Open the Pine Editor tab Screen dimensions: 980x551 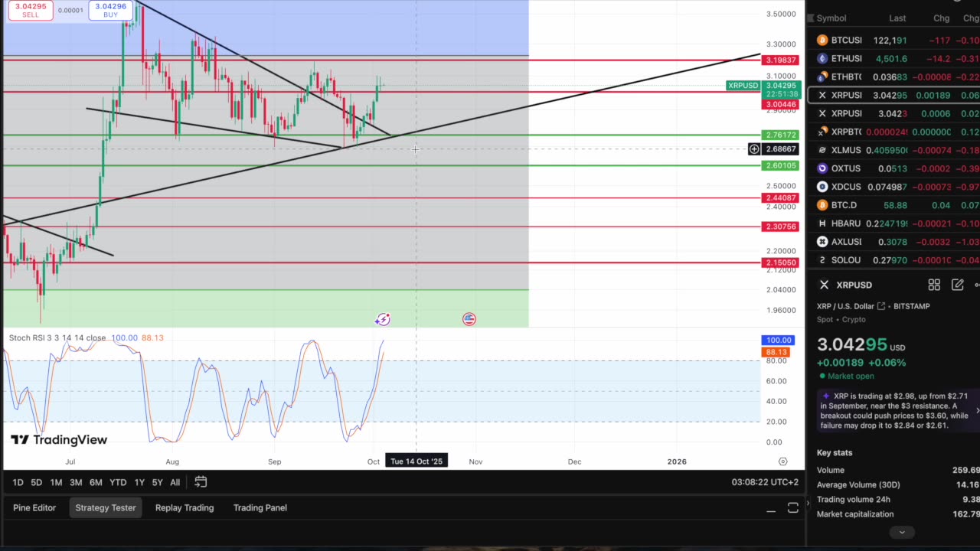pos(34,507)
